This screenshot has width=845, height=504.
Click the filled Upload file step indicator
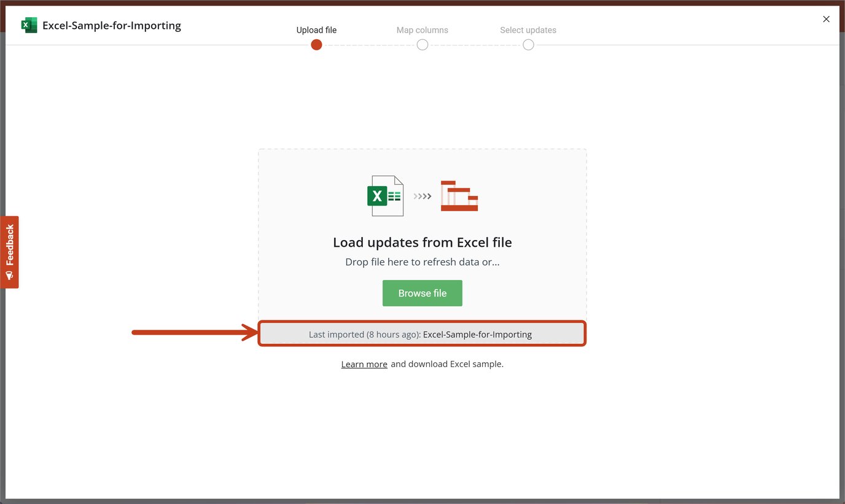tap(316, 44)
